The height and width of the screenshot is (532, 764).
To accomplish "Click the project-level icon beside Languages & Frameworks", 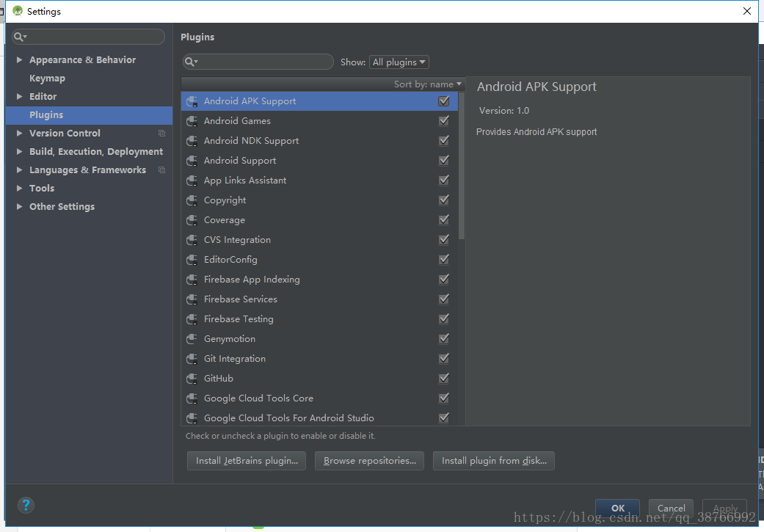I will (x=161, y=170).
